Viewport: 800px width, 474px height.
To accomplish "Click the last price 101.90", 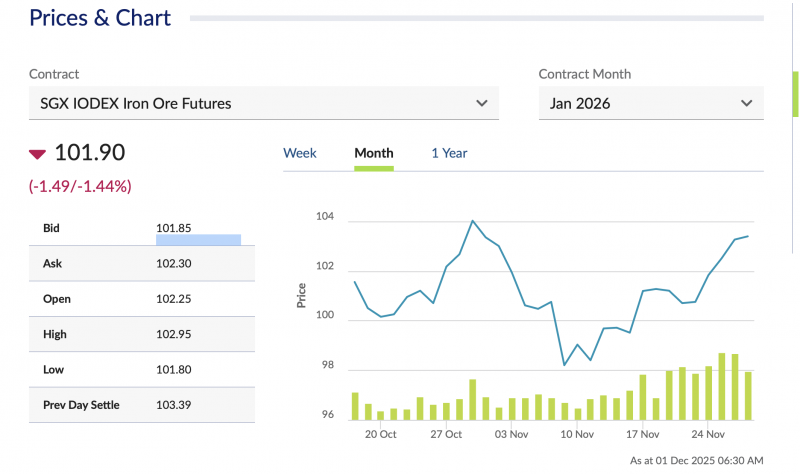I will (x=89, y=153).
